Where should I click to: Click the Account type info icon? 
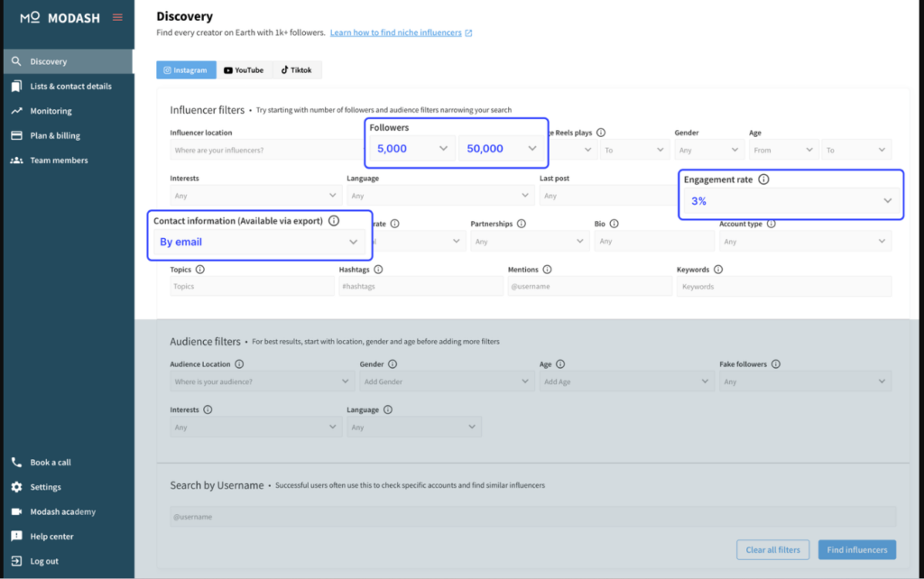pos(772,224)
